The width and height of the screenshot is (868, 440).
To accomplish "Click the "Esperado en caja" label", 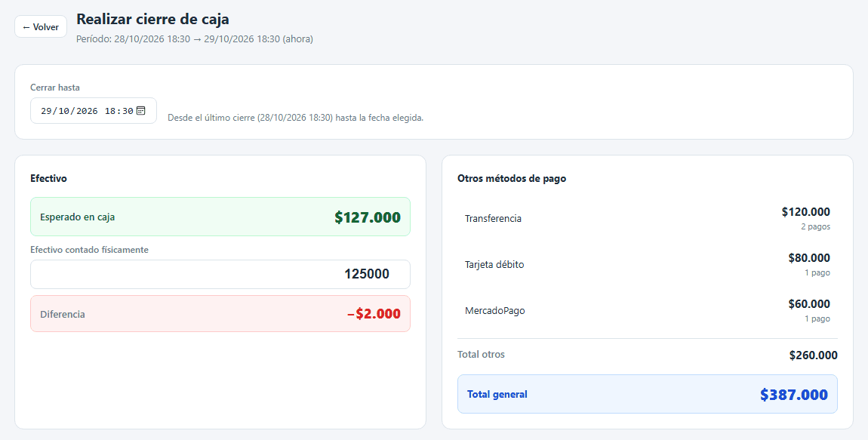I will tap(78, 217).
